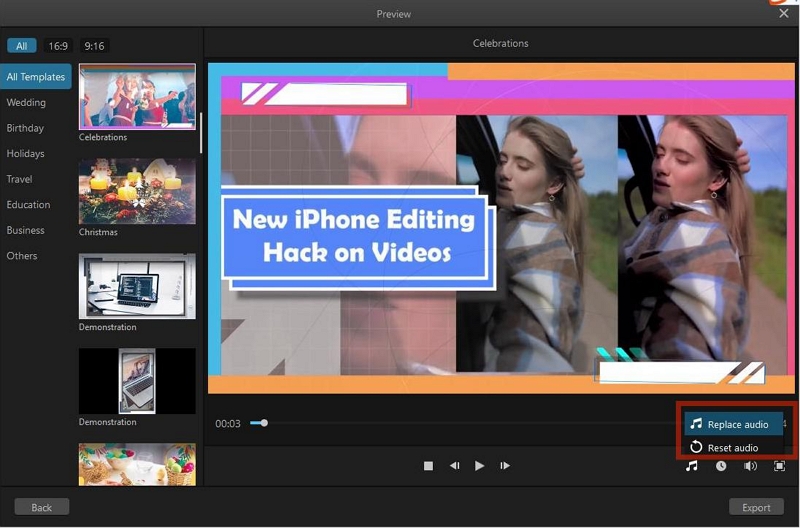Open Holidays template category
800x528 pixels.
pyautogui.click(x=26, y=154)
